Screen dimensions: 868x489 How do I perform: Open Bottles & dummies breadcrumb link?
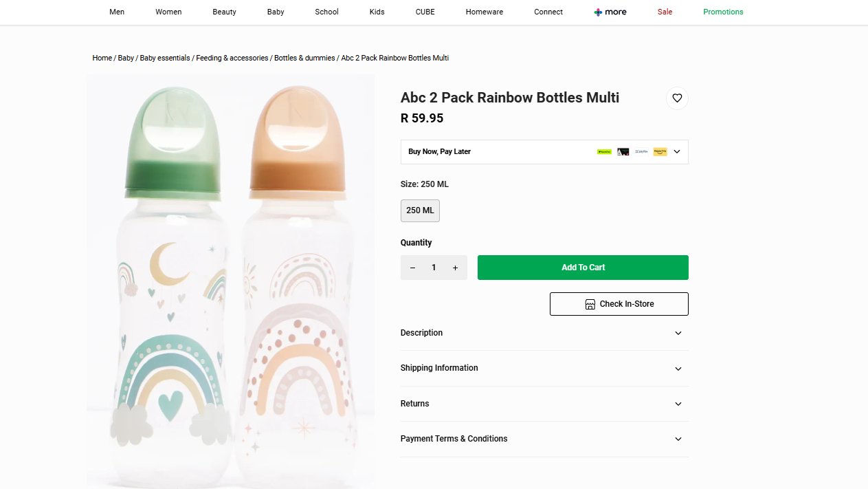pos(304,58)
